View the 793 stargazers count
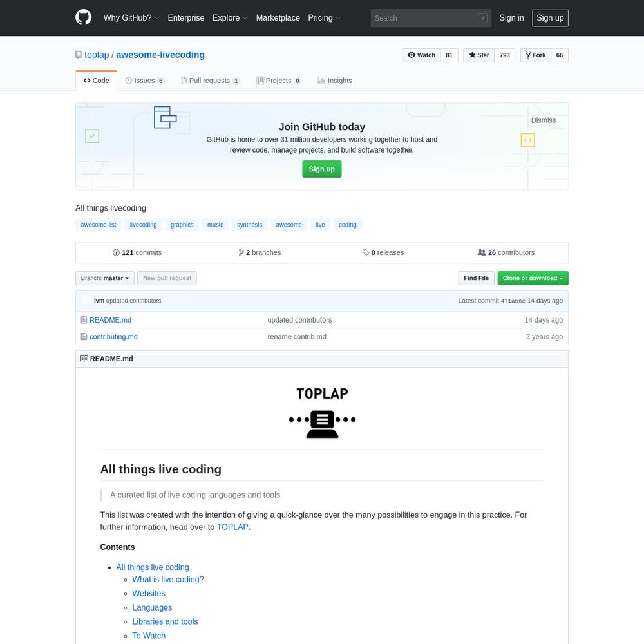 coord(505,55)
